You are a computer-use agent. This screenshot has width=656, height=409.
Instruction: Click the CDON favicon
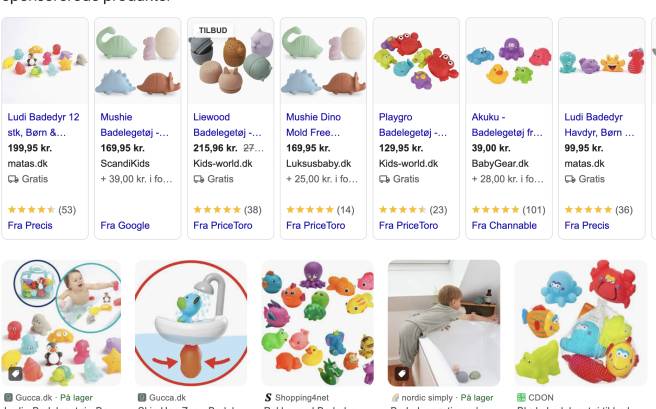click(519, 397)
